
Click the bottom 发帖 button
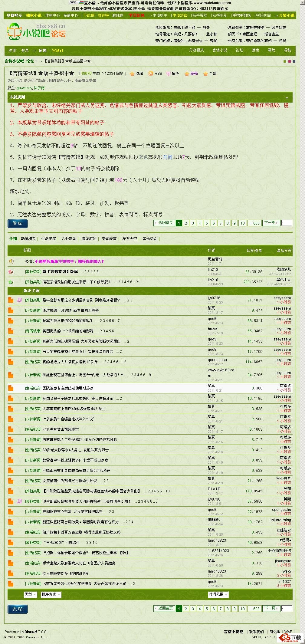18,609
